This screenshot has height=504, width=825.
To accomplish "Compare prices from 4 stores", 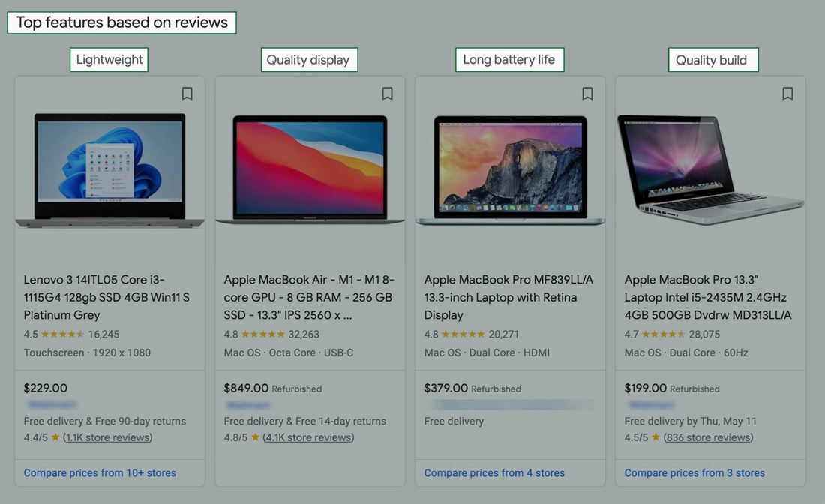I will [494, 473].
